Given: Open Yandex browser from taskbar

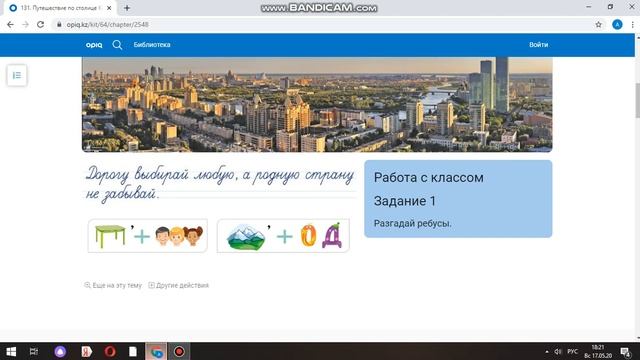Looking at the screenshot, I should tap(86, 351).
